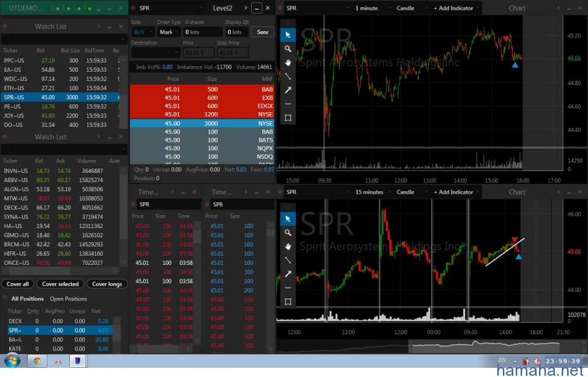The height and width of the screenshot is (377, 588).
Task: Open the Order Type dropdown
Action: point(168,32)
